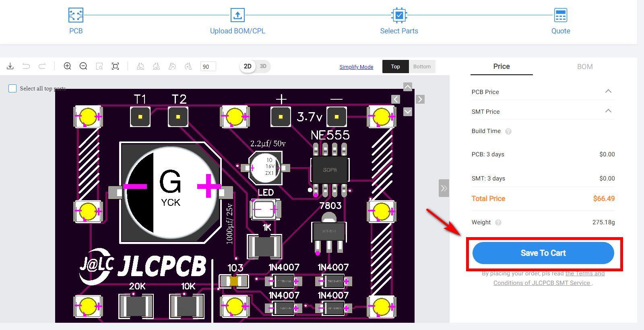Open the Price tab
Screen dimensions: 644x330
click(502, 66)
